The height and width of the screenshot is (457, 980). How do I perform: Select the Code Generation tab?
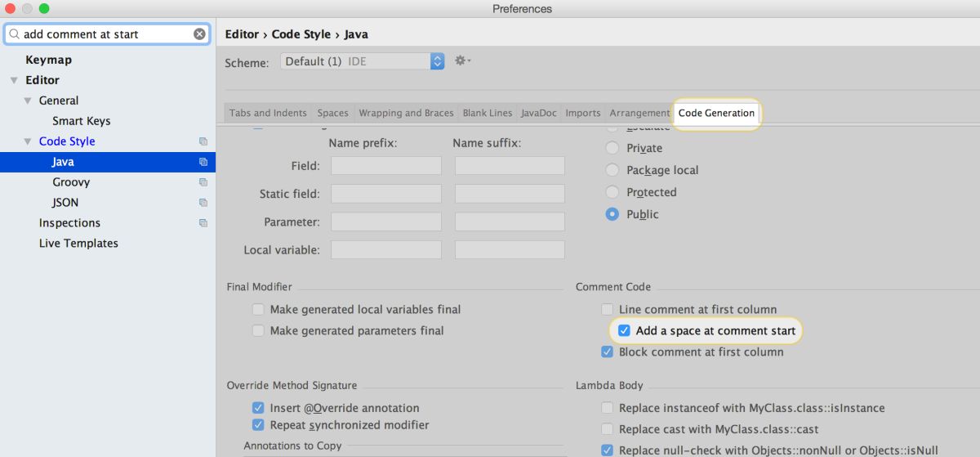716,113
